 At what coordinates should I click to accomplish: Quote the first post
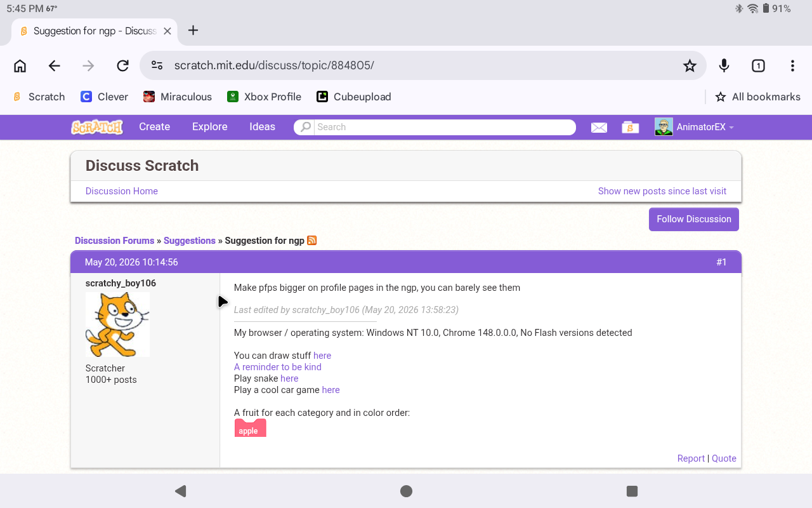tap(724, 458)
